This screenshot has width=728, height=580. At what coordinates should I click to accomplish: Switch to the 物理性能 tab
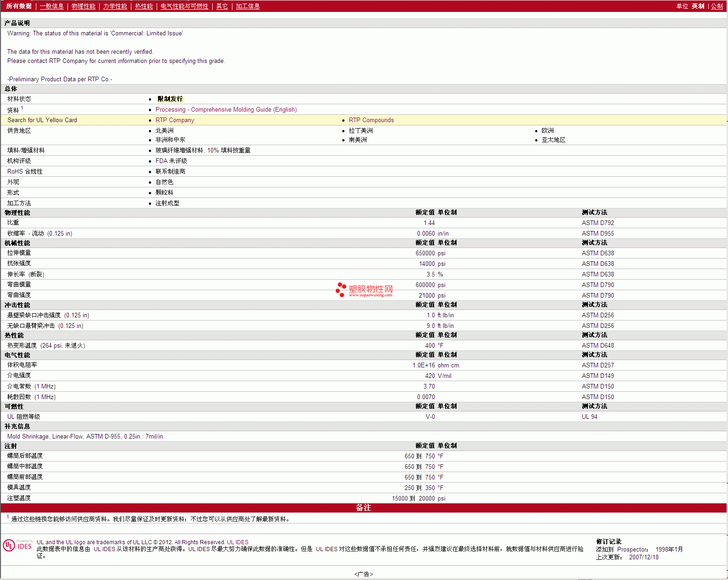coord(83,6)
